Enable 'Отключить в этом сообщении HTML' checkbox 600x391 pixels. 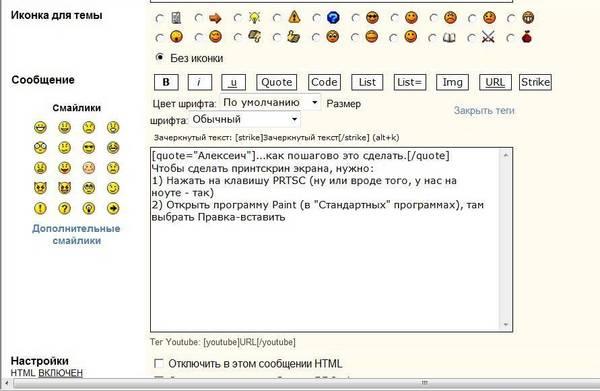point(158,363)
